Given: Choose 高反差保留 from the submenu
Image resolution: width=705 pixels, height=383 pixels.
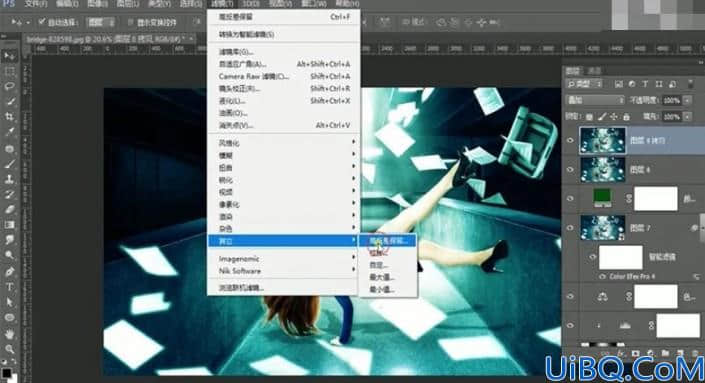Looking at the screenshot, I should click(388, 240).
